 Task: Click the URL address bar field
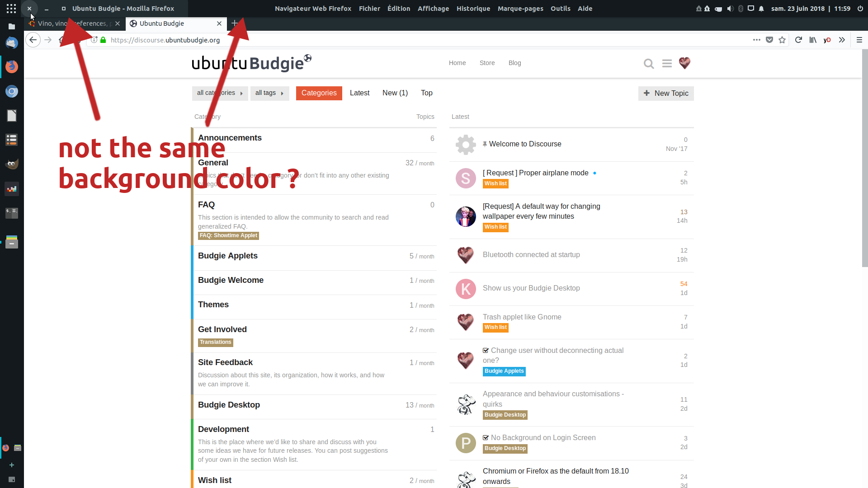pyautogui.click(x=407, y=40)
